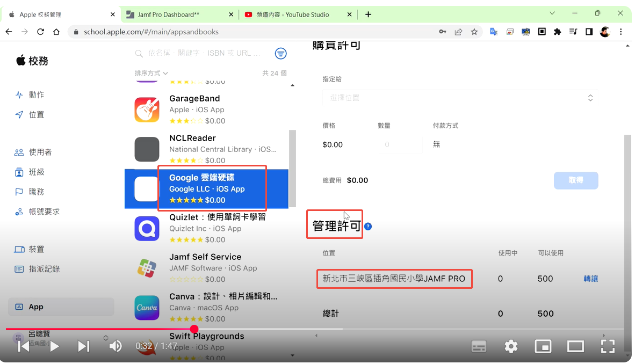Select the App sidebar item
The width and height of the screenshot is (635, 364).
tap(61, 307)
